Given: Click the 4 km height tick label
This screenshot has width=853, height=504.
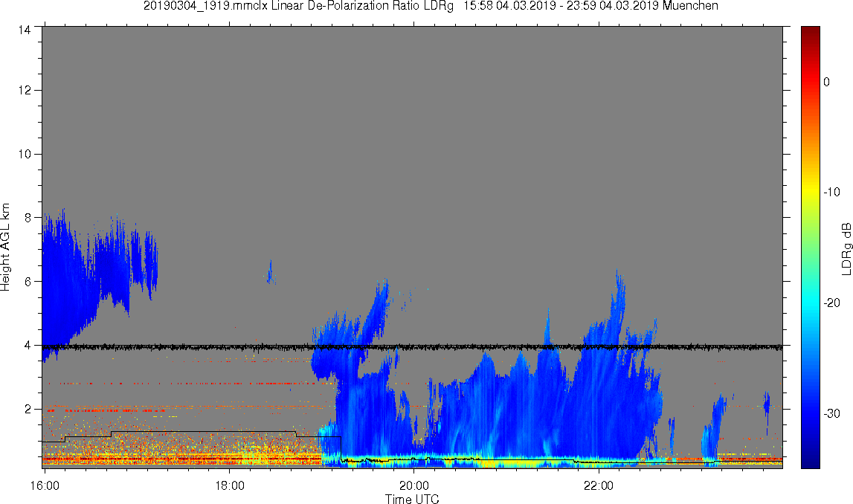Looking at the screenshot, I should (x=28, y=345).
